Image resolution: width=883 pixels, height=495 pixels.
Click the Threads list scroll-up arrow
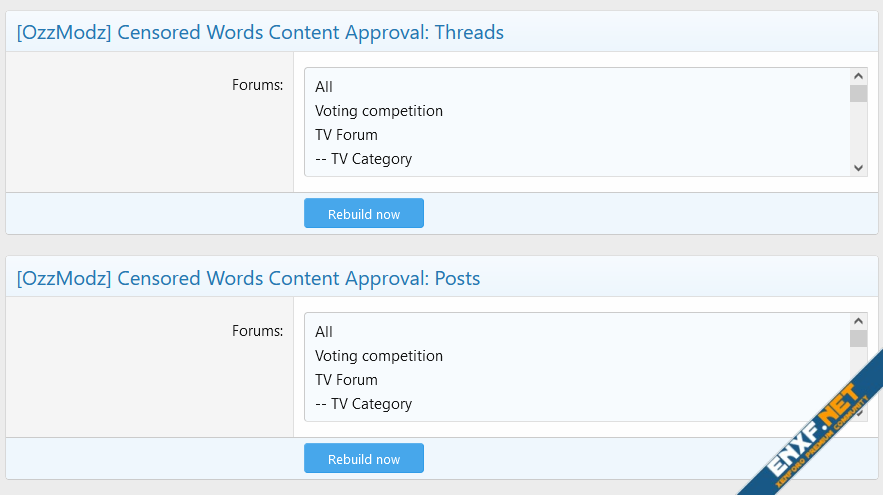tap(858, 76)
